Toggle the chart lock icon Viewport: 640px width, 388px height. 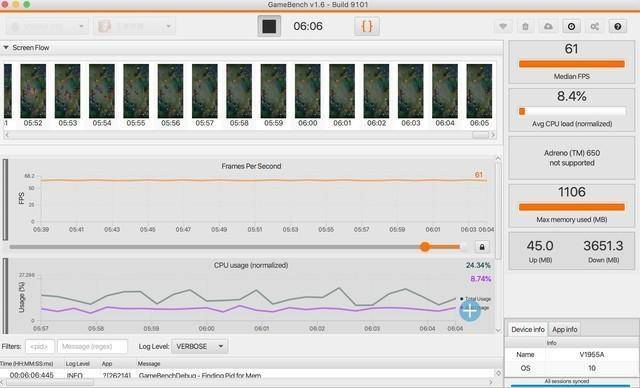[x=482, y=247]
